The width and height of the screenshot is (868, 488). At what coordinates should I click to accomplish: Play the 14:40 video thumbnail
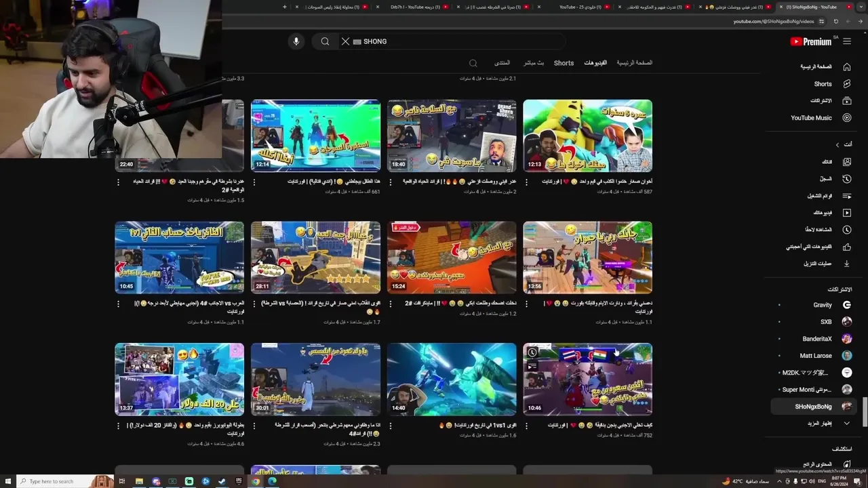point(452,379)
